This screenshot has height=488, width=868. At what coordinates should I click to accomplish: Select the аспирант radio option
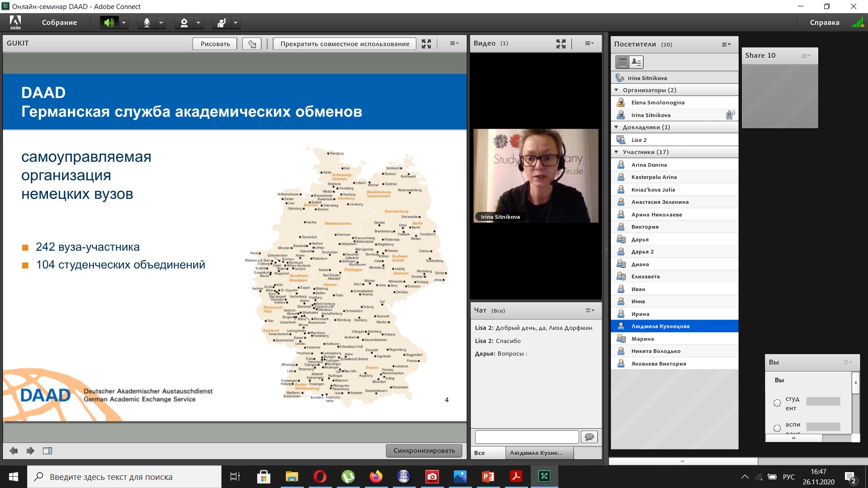(777, 428)
